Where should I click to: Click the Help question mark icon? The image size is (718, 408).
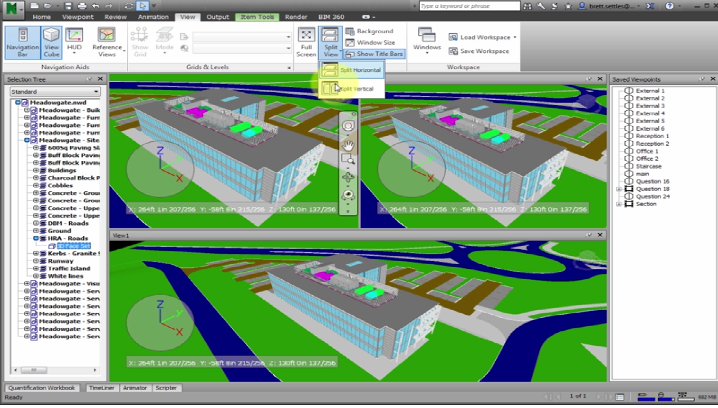coord(669,6)
